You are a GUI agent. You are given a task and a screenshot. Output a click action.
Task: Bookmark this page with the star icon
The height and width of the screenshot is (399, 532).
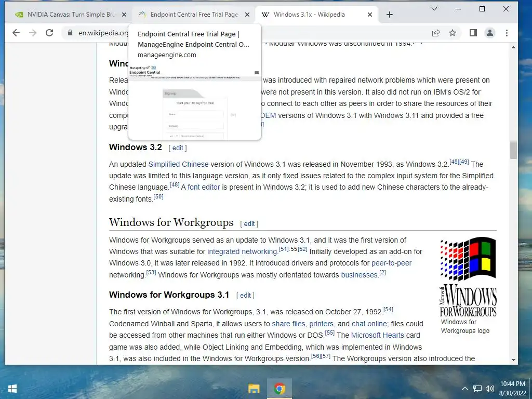[x=453, y=33]
